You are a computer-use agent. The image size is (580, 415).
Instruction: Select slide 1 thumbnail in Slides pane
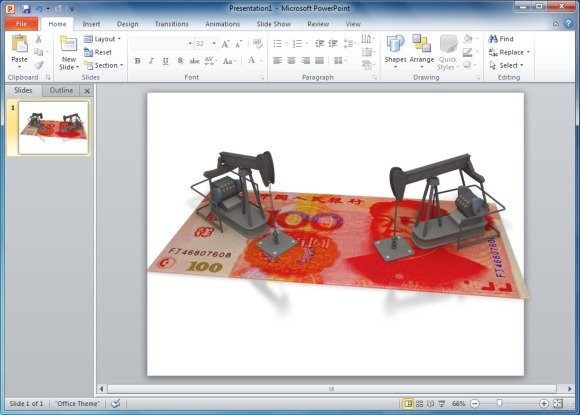tap(53, 128)
